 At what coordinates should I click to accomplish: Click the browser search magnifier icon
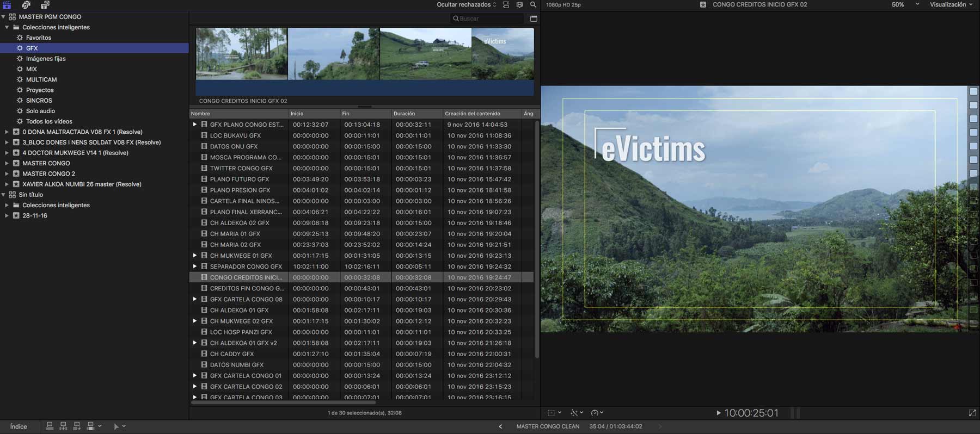click(533, 5)
